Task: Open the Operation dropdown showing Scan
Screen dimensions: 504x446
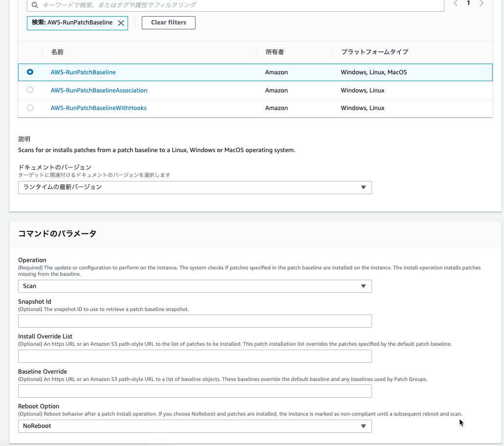Action: tap(195, 286)
